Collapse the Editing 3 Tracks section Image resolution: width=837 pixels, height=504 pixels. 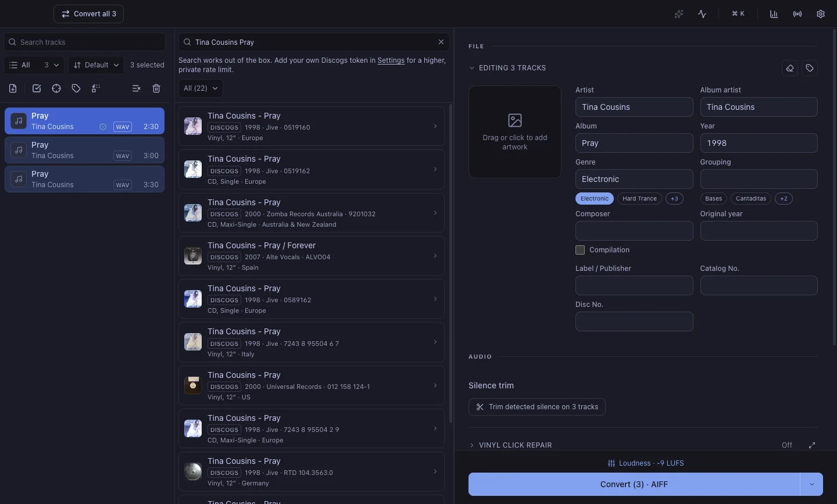(x=472, y=68)
